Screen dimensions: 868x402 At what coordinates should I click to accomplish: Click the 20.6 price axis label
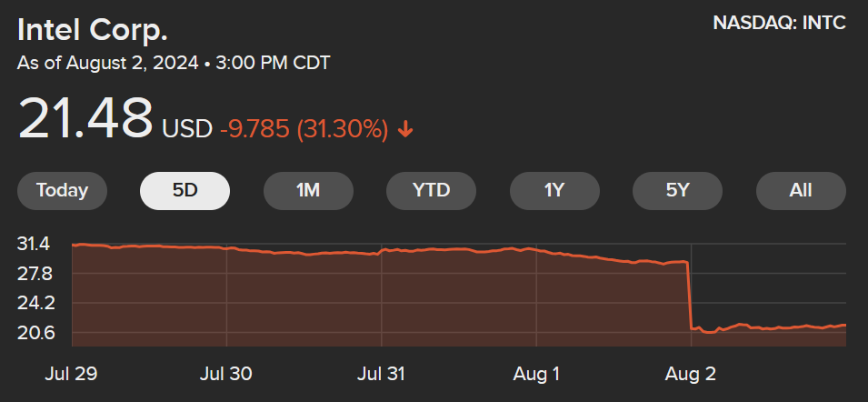(x=34, y=333)
